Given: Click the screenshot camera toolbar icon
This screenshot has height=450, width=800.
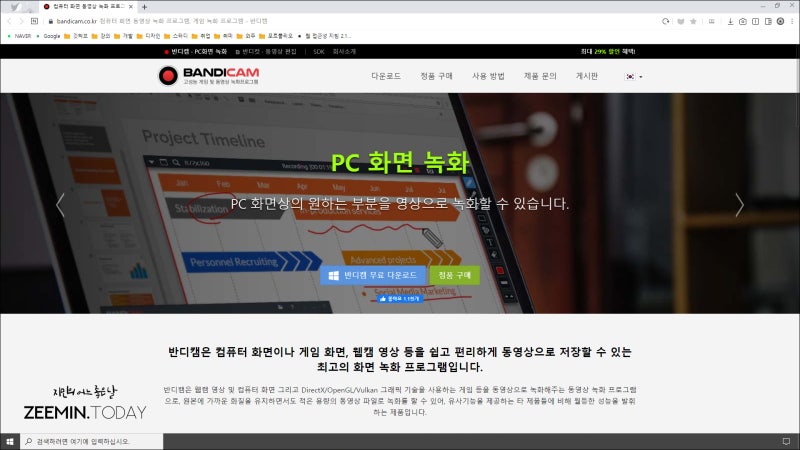Looking at the screenshot, I should 743,21.
